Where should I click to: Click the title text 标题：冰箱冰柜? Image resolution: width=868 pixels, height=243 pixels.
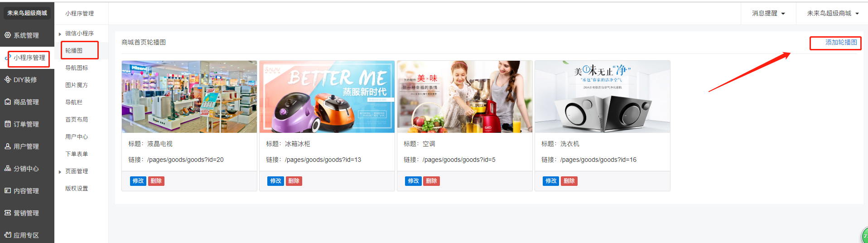288,144
